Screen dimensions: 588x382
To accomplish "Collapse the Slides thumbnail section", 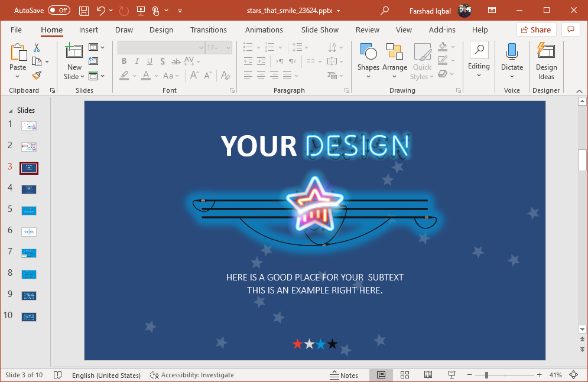I will tap(10, 110).
